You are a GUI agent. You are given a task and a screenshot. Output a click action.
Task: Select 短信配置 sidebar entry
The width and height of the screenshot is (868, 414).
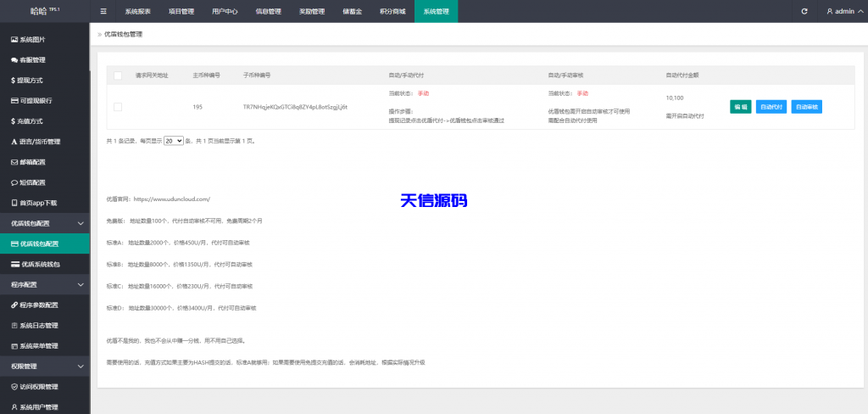(33, 182)
